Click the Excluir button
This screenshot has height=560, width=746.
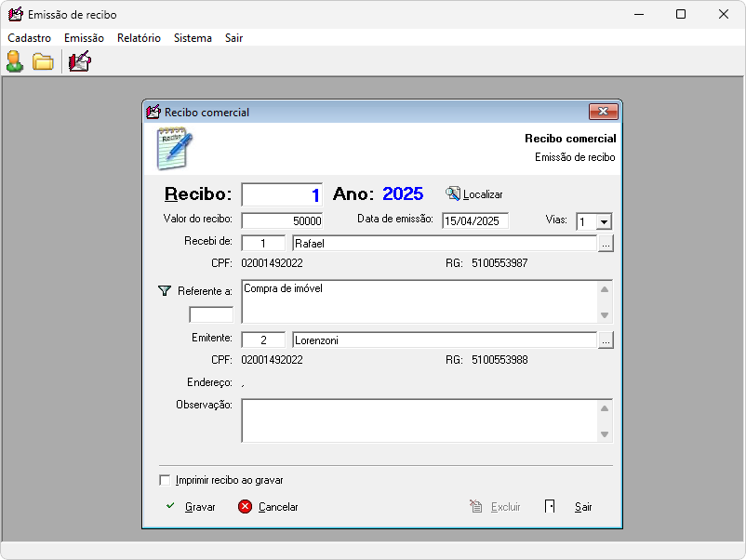[496, 507]
